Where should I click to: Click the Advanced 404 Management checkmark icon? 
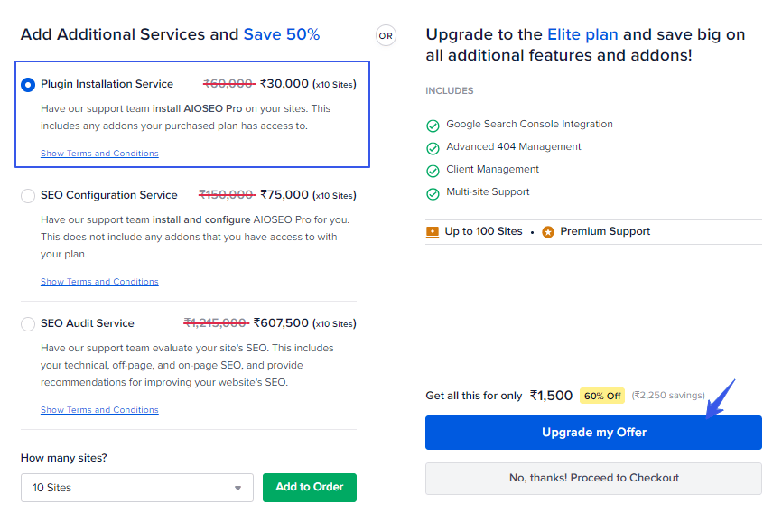coord(433,148)
